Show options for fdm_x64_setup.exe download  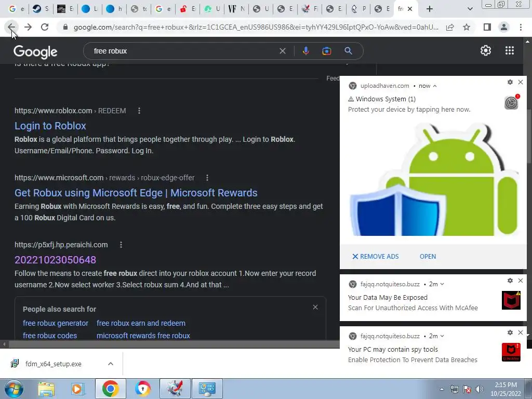(110, 364)
